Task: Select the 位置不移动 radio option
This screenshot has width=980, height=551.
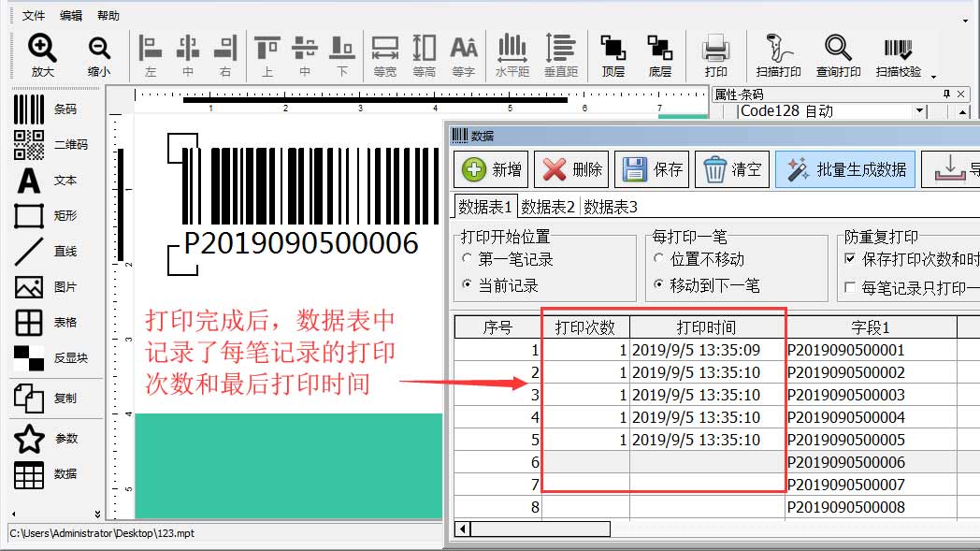Action: (x=659, y=259)
